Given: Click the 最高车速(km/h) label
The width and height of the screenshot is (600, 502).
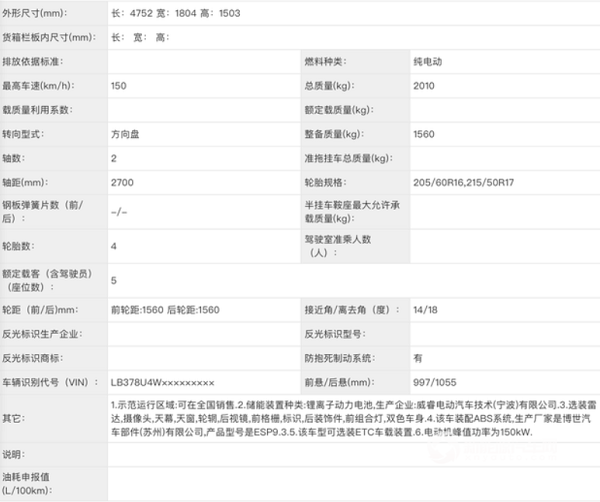Looking at the screenshot, I should [38, 86].
